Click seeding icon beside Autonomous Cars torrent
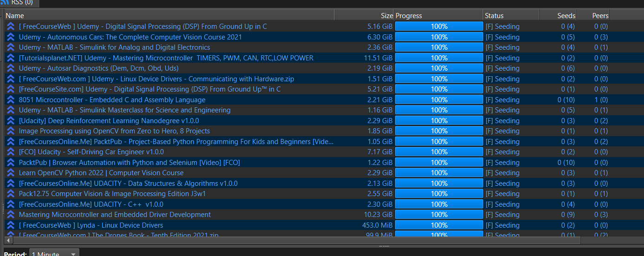This screenshot has height=256, width=644. 11,37
